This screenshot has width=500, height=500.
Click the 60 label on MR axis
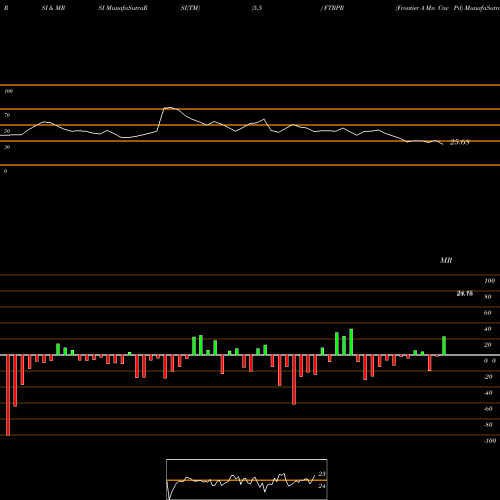point(488,313)
